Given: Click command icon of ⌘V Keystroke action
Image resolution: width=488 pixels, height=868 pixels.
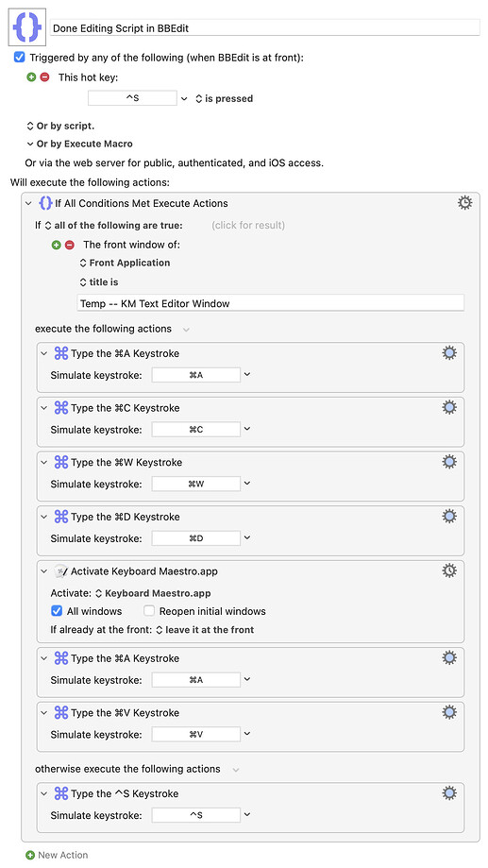Looking at the screenshot, I should 60,712.
